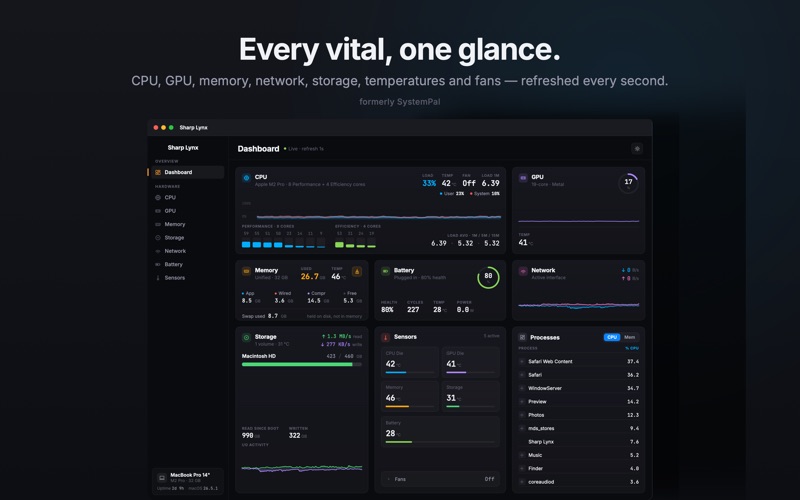Click the read since boot 998 value
Screen dimensions: 800x500
pyautogui.click(x=247, y=436)
